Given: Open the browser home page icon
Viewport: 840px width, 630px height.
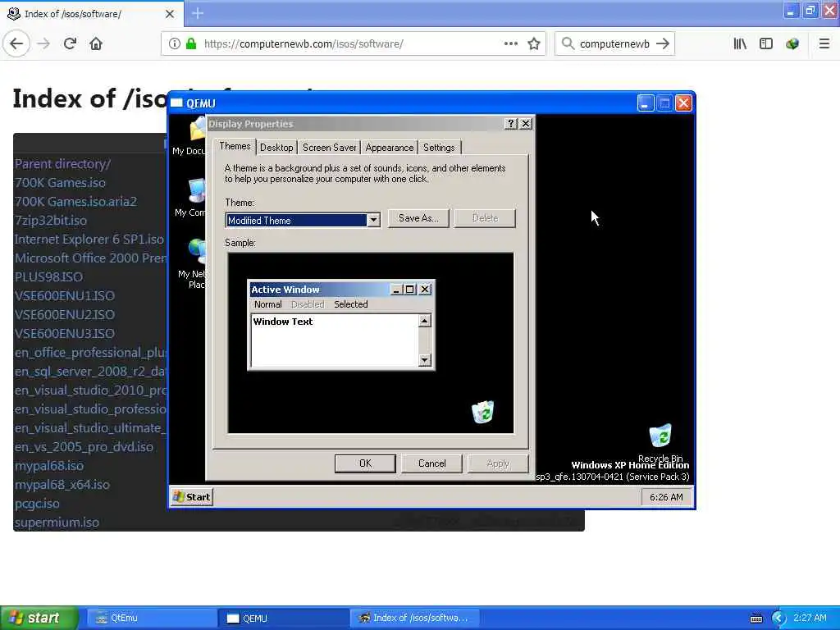Looking at the screenshot, I should coord(96,43).
